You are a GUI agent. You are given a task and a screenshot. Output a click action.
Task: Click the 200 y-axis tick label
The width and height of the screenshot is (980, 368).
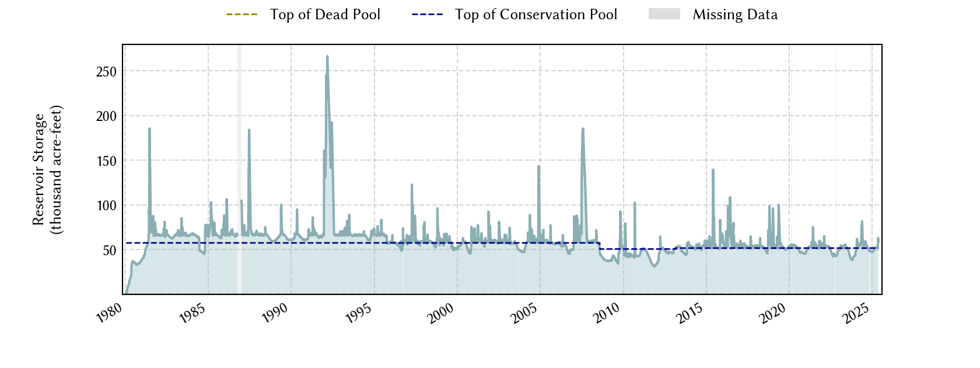click(106, 116)
